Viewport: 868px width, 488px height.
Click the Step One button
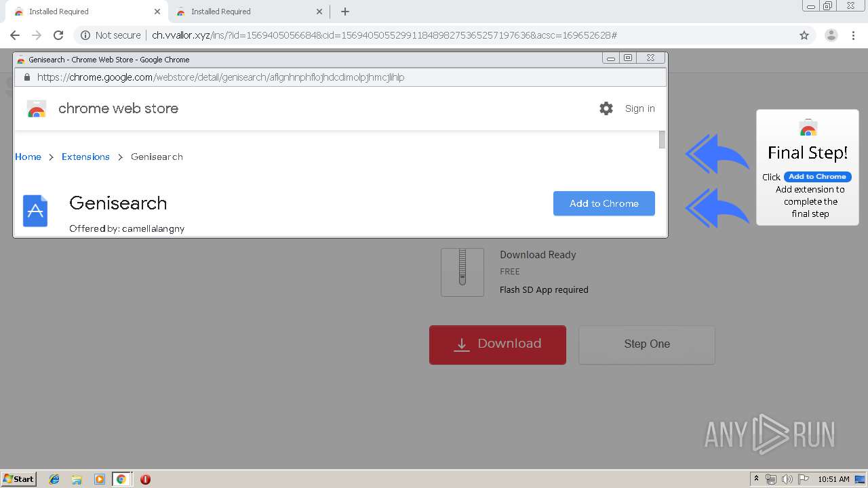pos(647,344)
